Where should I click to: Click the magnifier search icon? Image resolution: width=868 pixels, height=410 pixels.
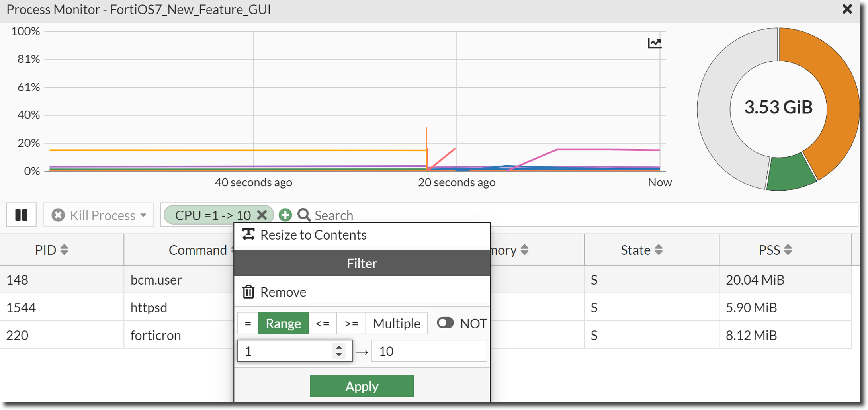coord(304,215)
